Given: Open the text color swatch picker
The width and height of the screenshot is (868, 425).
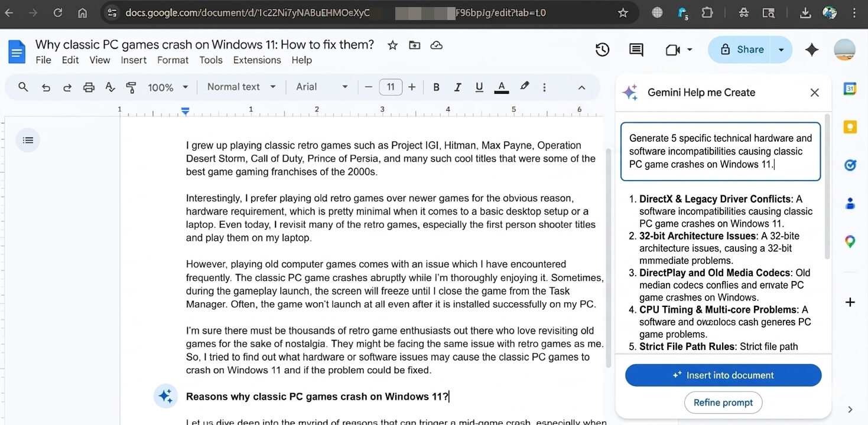Looking at the screenshot, I should pos(501,86).
